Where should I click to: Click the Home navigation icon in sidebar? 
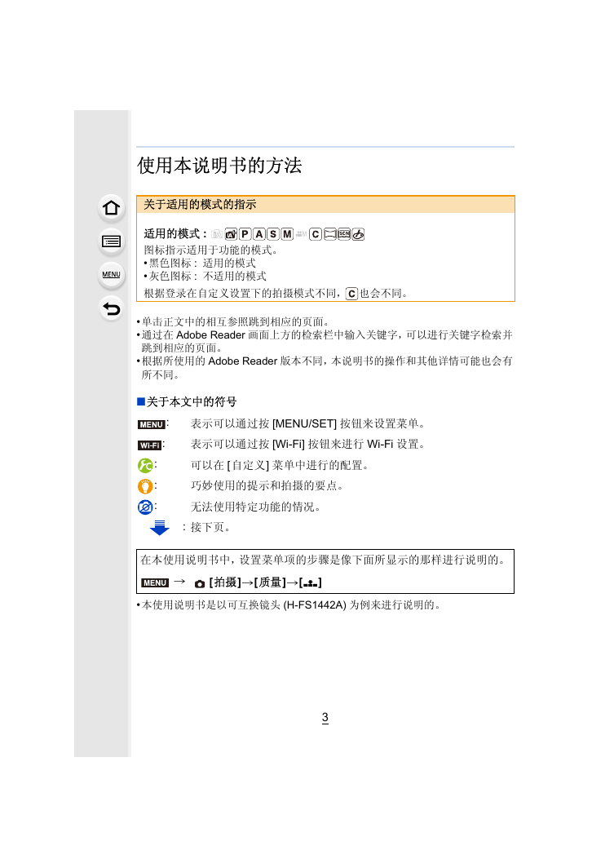(111, 208)
